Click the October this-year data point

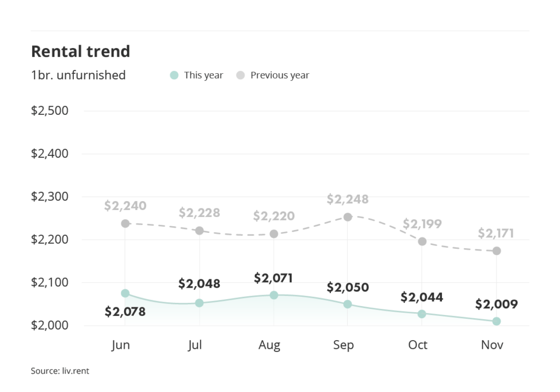pos(422,314)
